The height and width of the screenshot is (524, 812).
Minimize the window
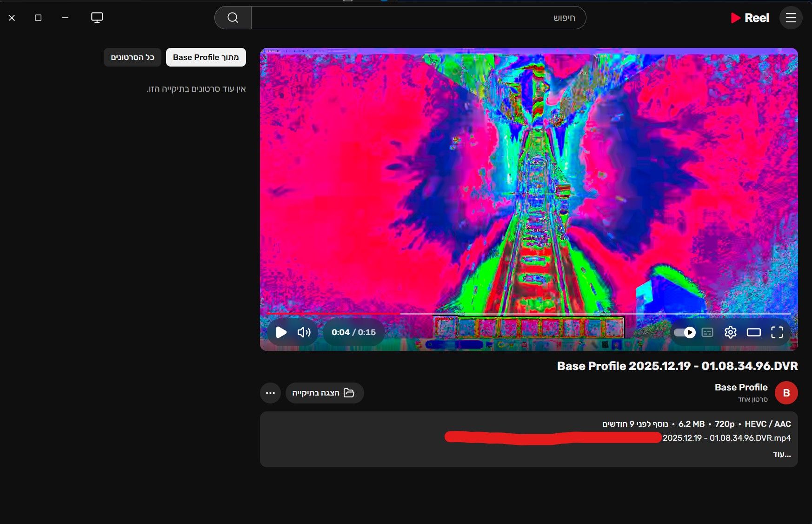(x=65, y=18)
